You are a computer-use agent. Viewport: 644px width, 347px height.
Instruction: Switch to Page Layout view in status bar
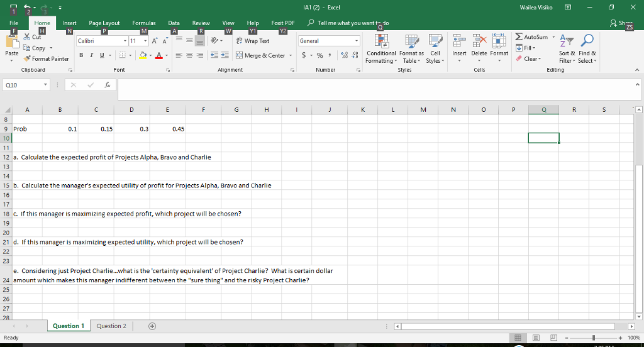pos(536,338)
